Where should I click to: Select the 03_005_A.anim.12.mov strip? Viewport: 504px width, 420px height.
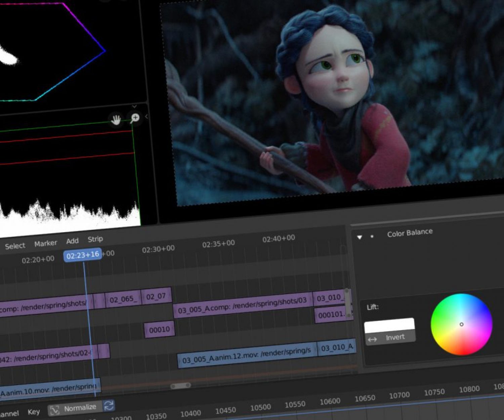247,355
